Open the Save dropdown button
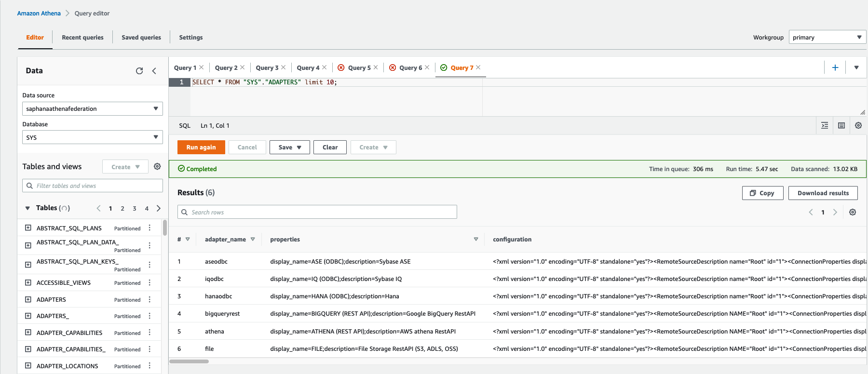 point(290,147)
